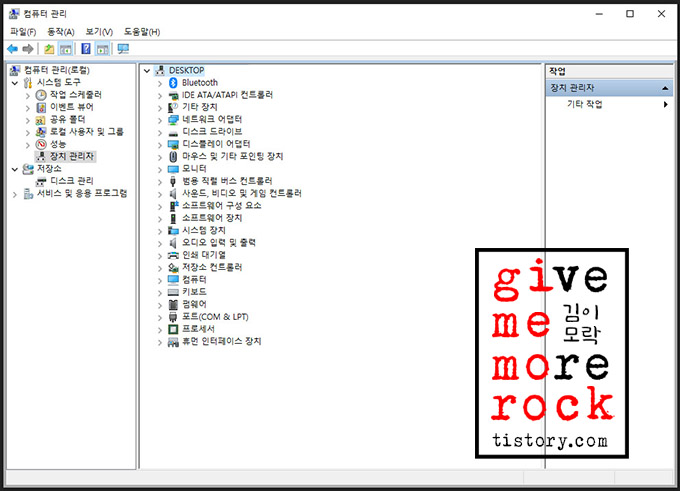Select the 오디오 입력 및 출력 category
This screenshot has height=491, width=680.
(219, 243)
